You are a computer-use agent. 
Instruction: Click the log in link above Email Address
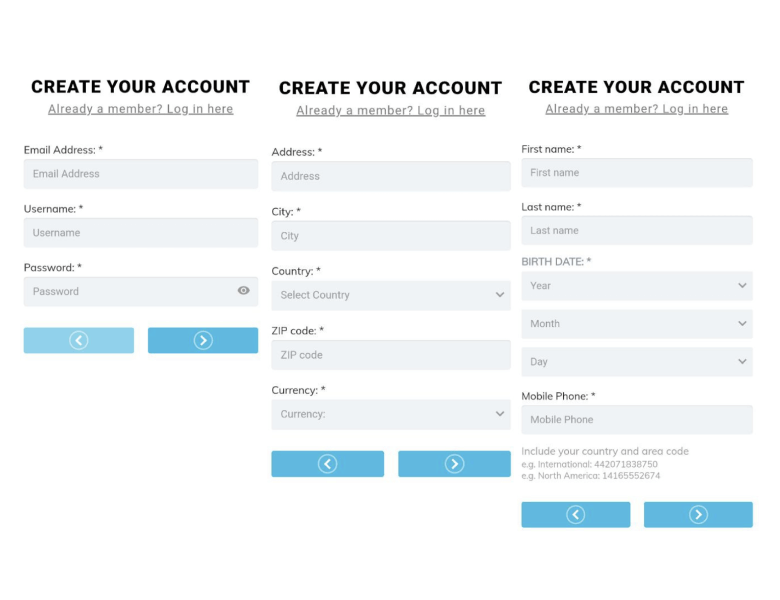(140, 109)
